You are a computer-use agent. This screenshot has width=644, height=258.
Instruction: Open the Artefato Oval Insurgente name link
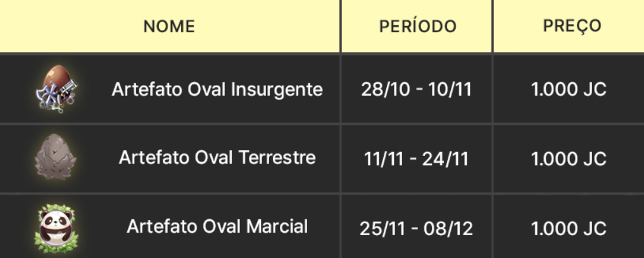pos(217,89)
